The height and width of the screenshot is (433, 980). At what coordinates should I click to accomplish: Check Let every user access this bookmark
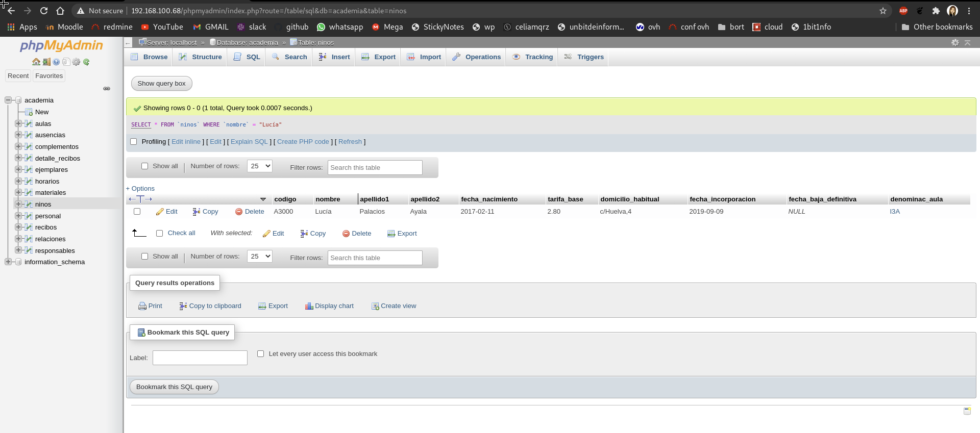click(261, 354)
